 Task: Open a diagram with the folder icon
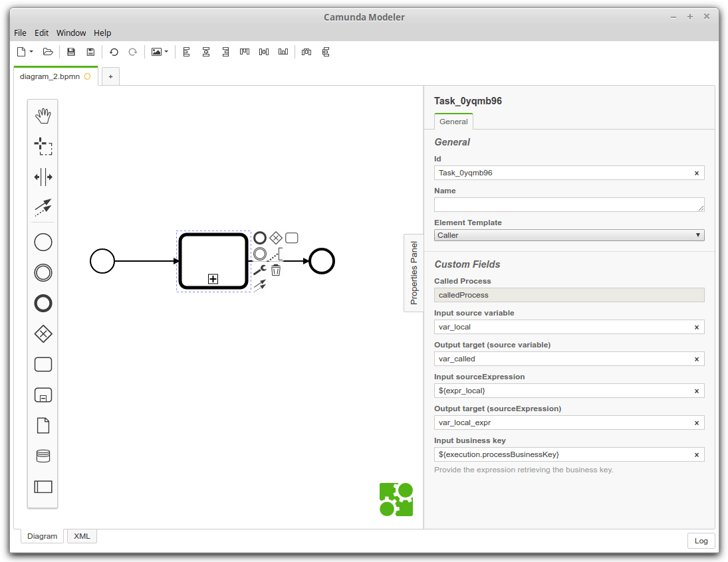coord(48,52)
